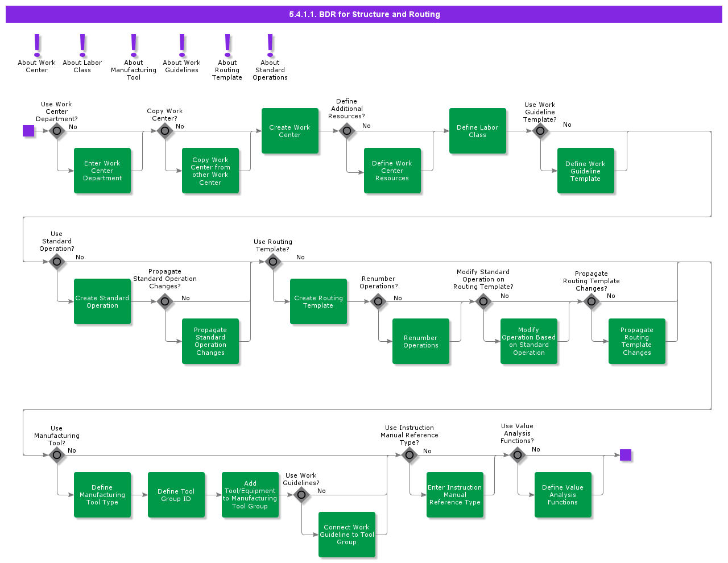
Task: Open the About Labor Class help icon
Action: [82, 45]
